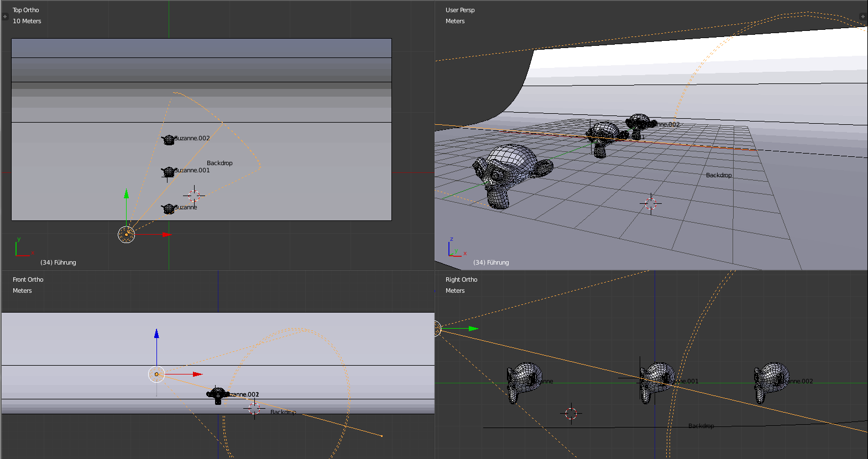Click the Backdrop label in Top Ortho view

pyautogui.click(x=219, y=163)
